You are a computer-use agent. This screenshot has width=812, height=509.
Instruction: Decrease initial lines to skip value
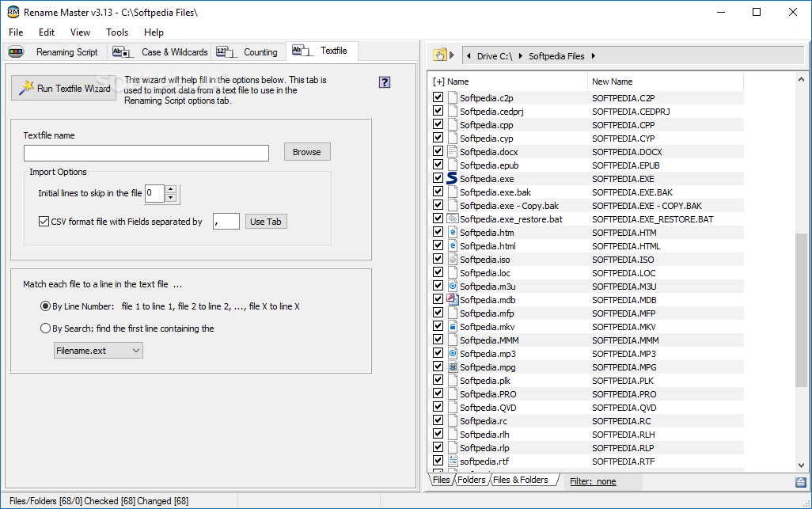[x=172, y=198]
